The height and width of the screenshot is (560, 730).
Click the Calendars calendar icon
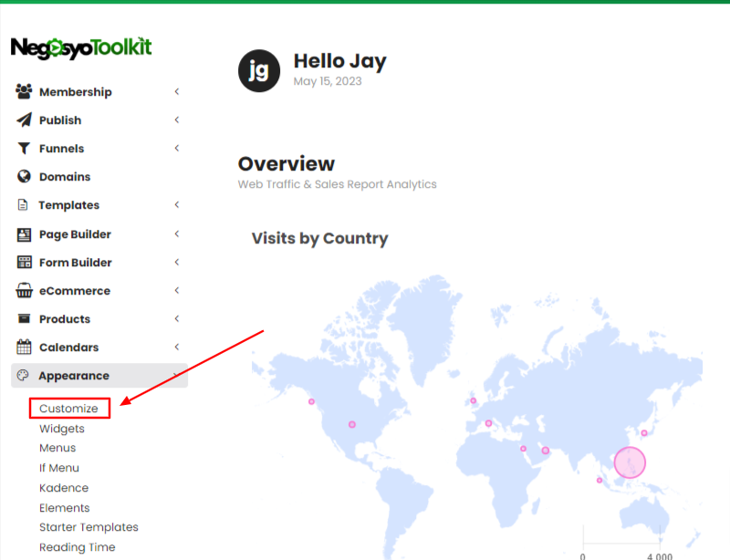tap(24, 347)
